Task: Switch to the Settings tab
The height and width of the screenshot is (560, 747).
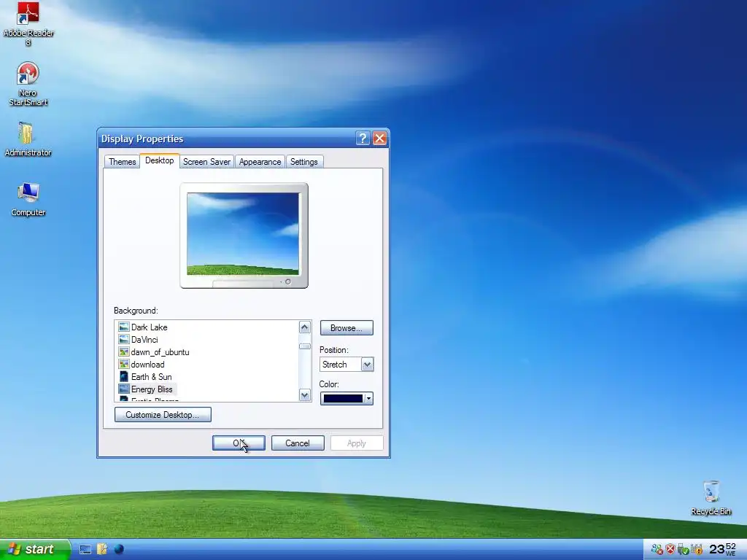Action: pos(304,162)
